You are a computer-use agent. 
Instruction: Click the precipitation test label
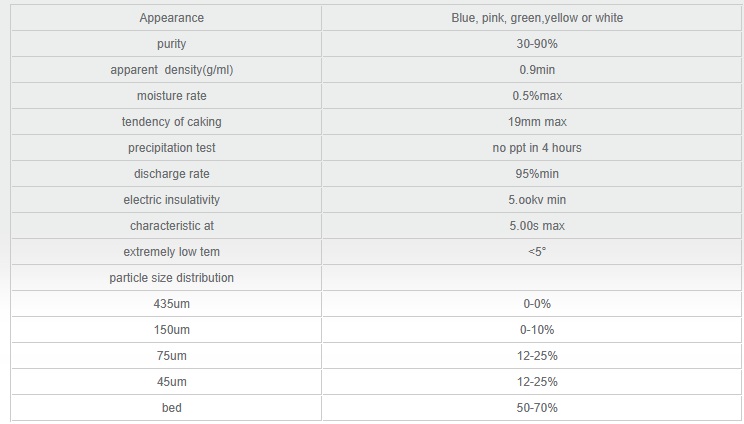tap(172, 148)
